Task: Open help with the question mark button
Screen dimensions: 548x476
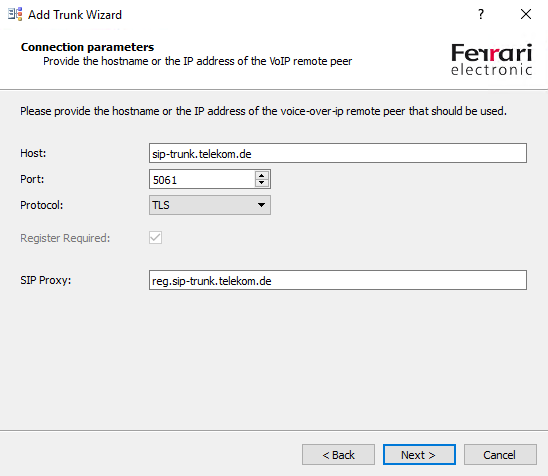Action: (481, 14)
